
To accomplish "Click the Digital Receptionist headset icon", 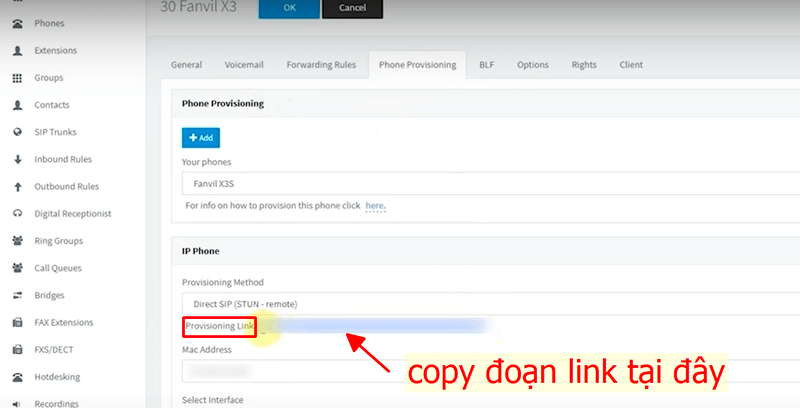I will (17, 214).
